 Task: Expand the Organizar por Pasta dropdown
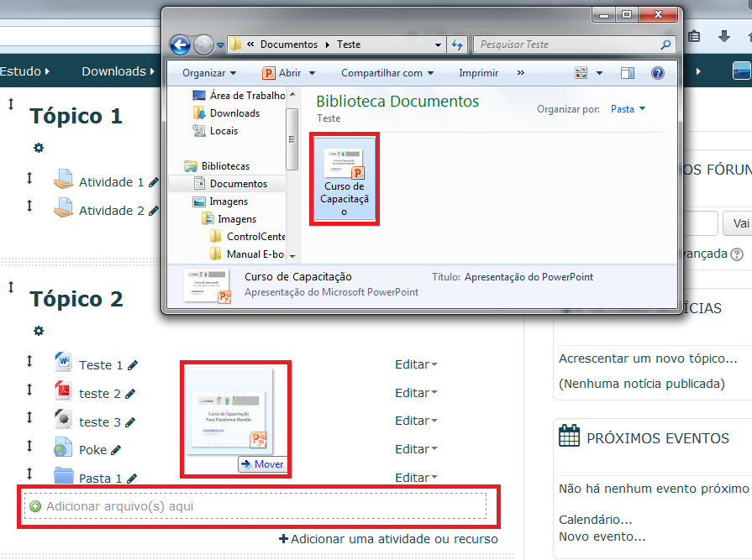[628, 109]
